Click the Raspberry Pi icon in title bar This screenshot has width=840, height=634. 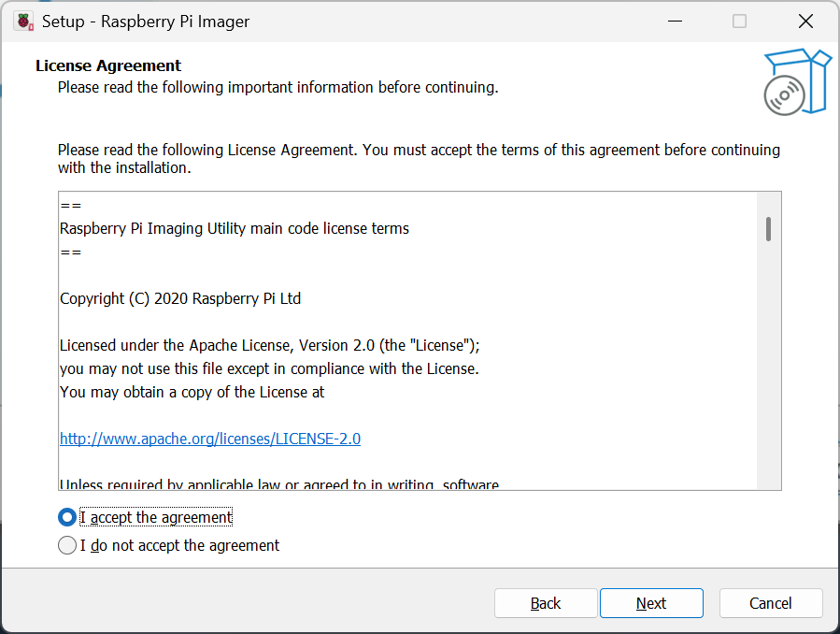(x=23, y=22)
